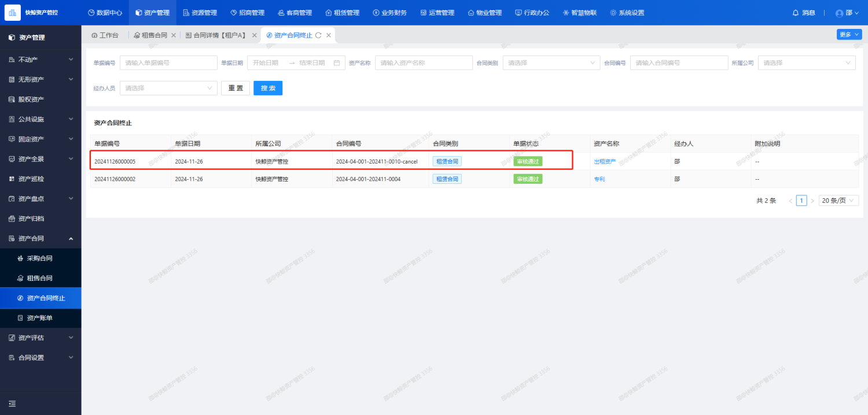Viewport: 868px width, 415px height.
Task: Open 资产巡检 in the sidebar
Action: tap(41, 179)
